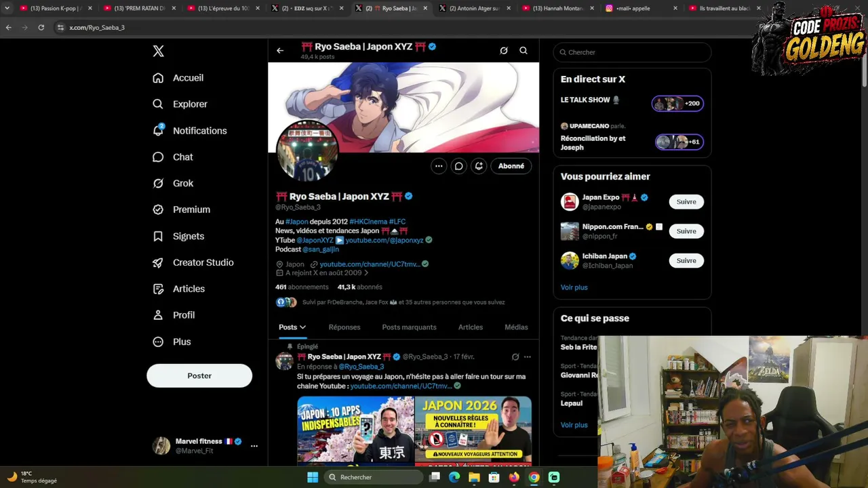The image size is (868, 488).
Task: Click the Chercher search field
Action: (x=632, y=52)
